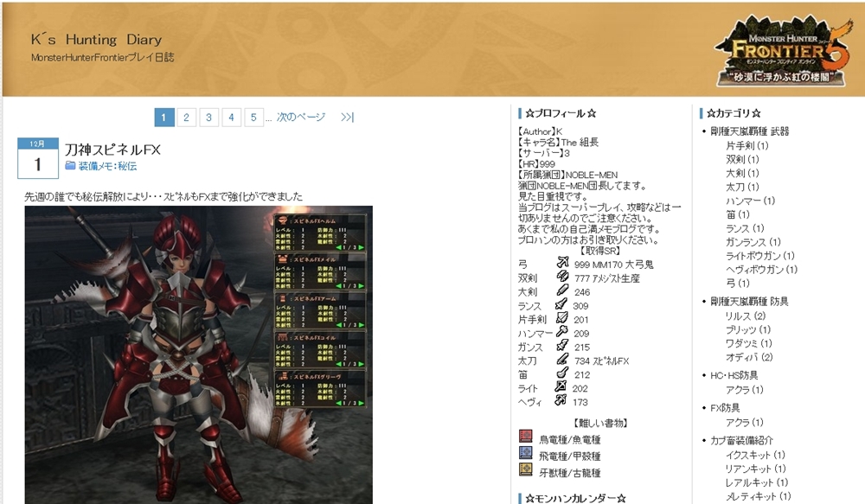The width and height of the screenshot is (865, 504).
Task: Click the dual blades 双剣 weapon icon
Action: [x=562, y=276]
